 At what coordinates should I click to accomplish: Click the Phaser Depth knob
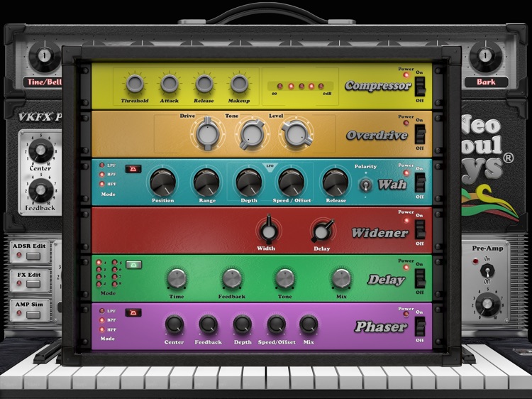pos(243,324)
